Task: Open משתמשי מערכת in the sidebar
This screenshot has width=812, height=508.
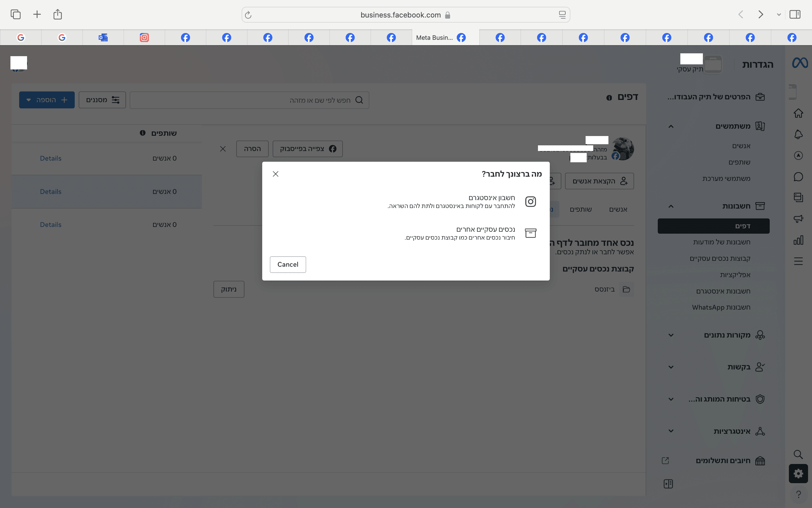Action: (x=726, y=178)
